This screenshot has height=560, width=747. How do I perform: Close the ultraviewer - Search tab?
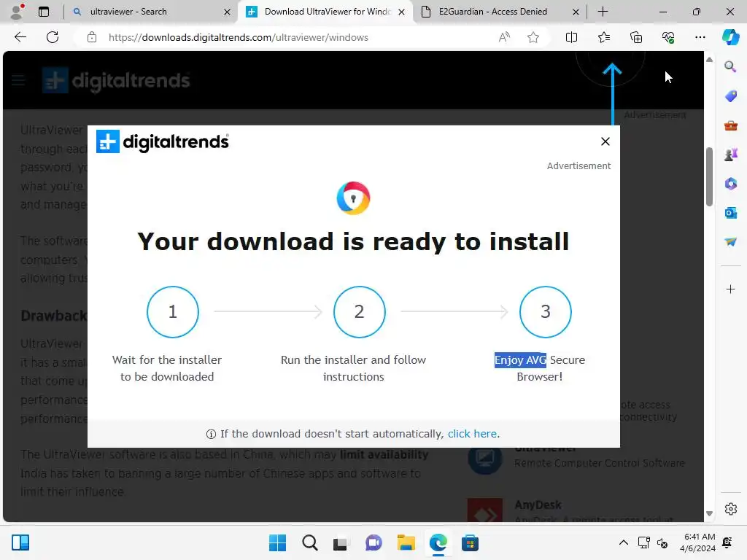pyautogui.click(x=228, y=12)
